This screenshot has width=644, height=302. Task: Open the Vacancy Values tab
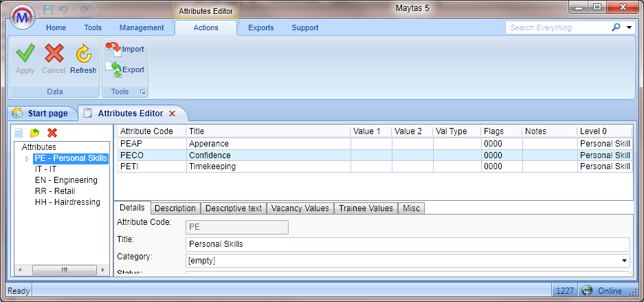301,208
